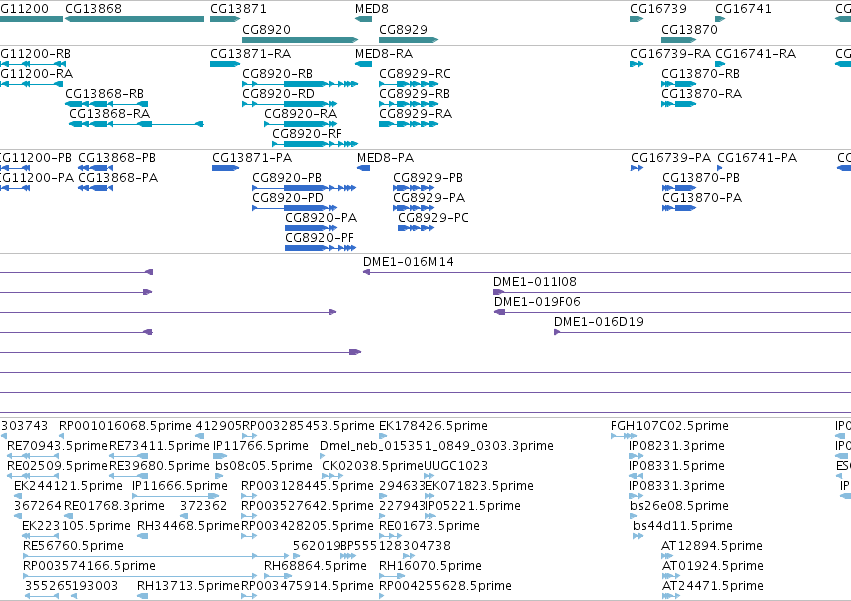Select the CG13871 gene name

coord(238,9)
